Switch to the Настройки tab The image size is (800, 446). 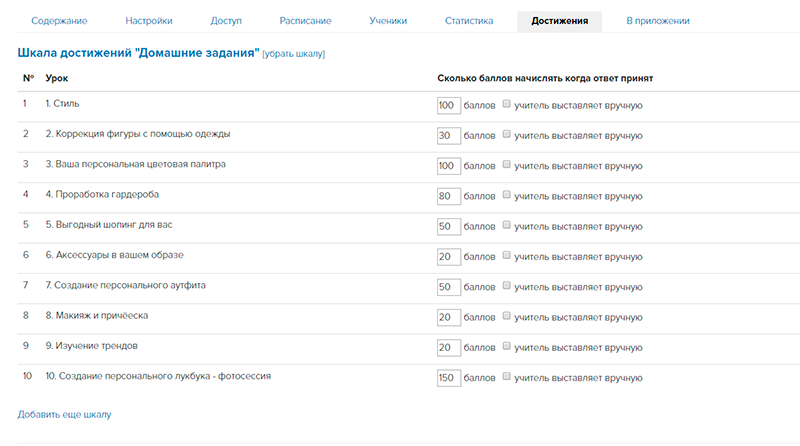pyautogui.click(x=149, y=21)
